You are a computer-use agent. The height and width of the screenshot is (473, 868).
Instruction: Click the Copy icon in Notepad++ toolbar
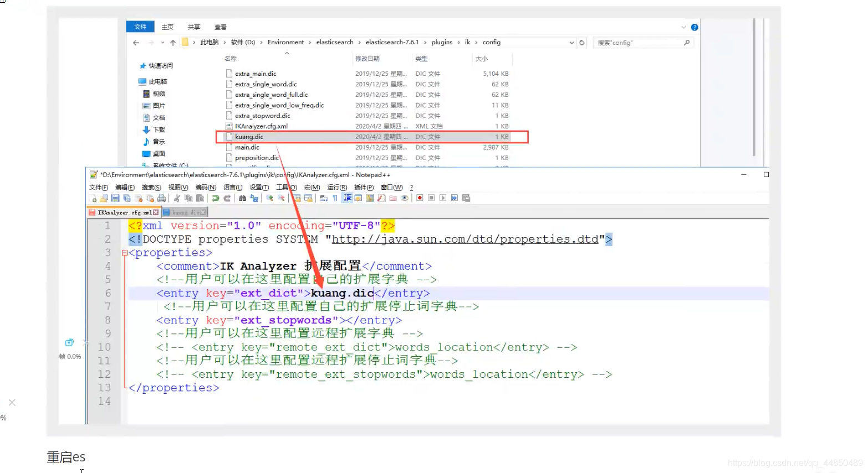(x=188, y=198)
